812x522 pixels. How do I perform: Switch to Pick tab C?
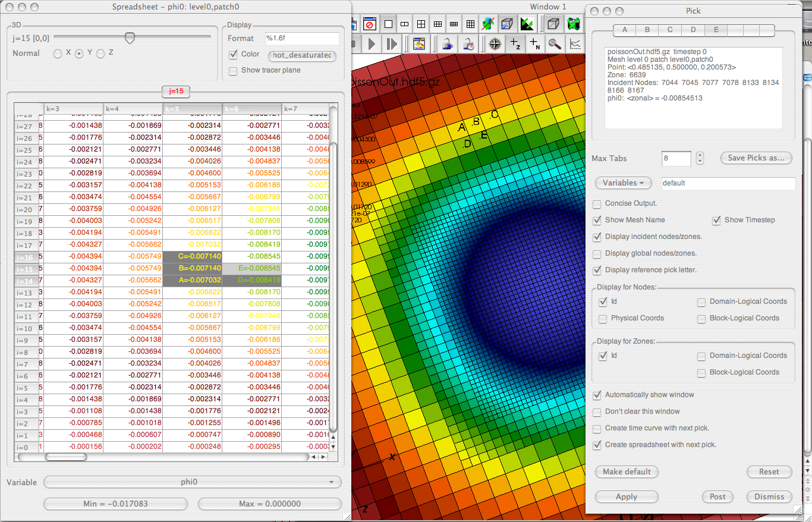coord(670,30)
